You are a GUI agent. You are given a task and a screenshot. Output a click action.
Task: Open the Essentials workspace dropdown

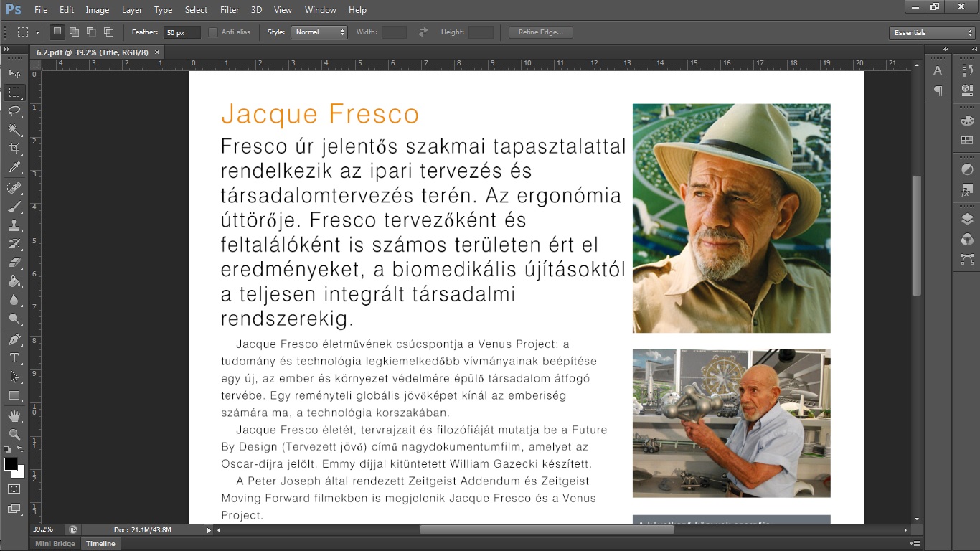(x=931, y=33)
